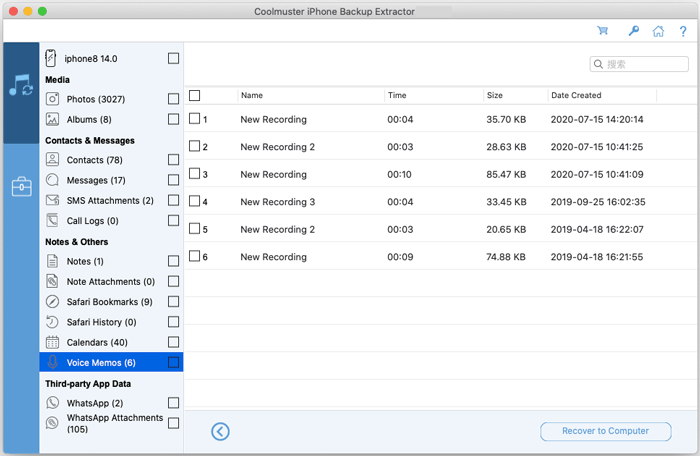Image resolution: width=700 pixels, height=456 pixels.
Task: Sort by the Time column header
Action: 397,95
